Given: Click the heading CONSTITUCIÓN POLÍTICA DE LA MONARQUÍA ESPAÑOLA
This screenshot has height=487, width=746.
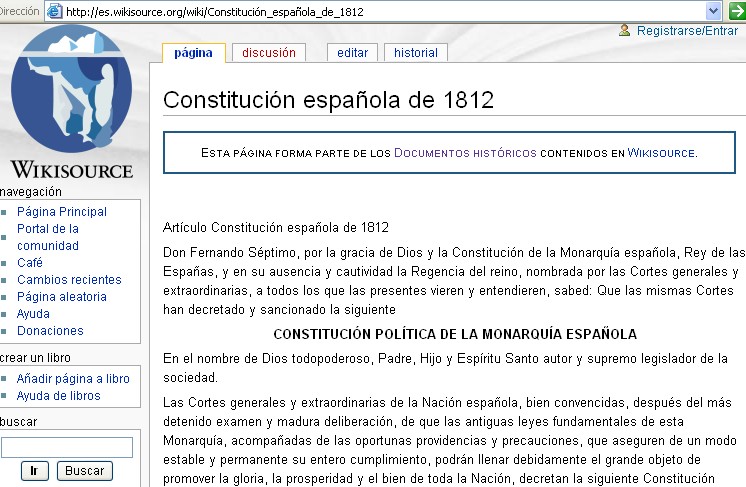Looking at the screenshot, I should [455, 334].
